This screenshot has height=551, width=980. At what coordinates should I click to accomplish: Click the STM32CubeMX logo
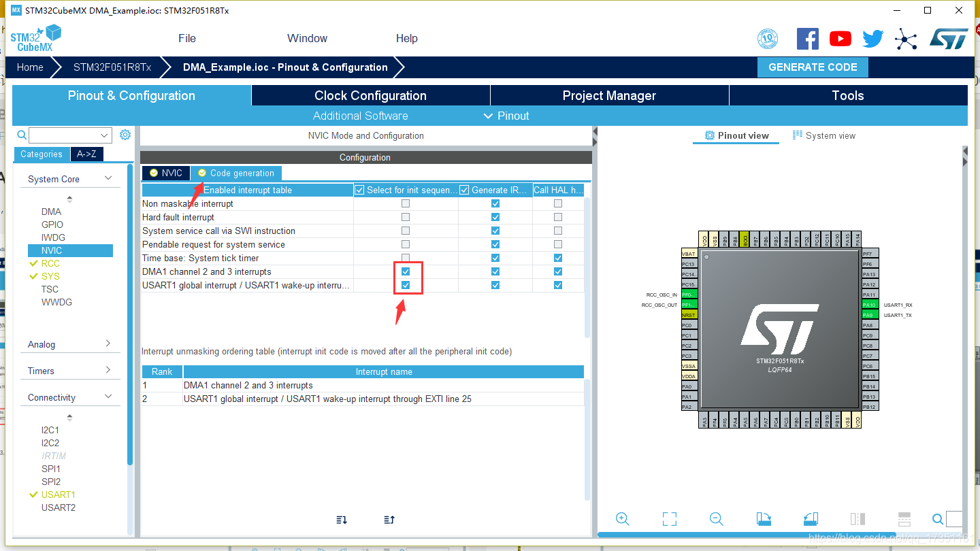click(x=35, y=39)
